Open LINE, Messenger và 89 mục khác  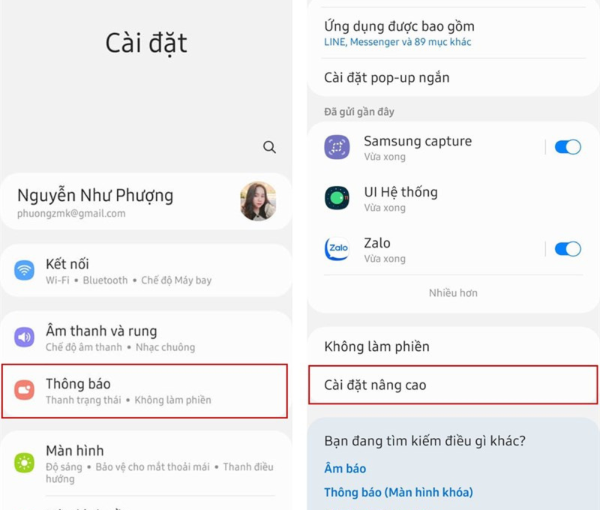(398, 42)
